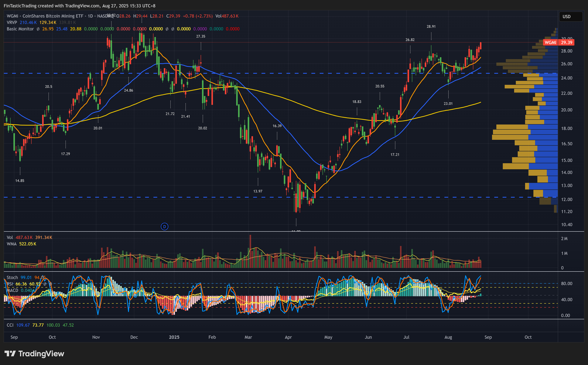
Task: Click the blue dividend D marker
Action: pos(164,227)
